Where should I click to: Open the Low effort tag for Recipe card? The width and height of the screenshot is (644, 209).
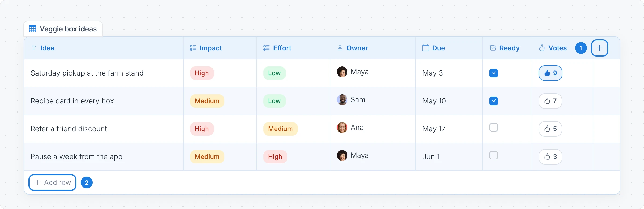[275, 101]
